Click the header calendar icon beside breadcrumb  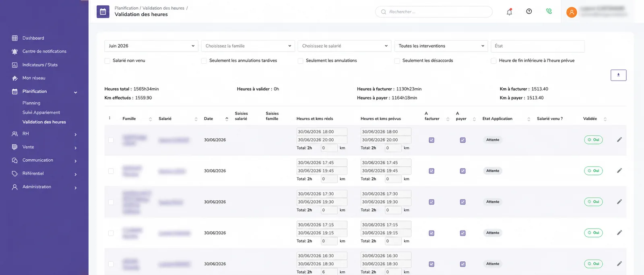103,12
